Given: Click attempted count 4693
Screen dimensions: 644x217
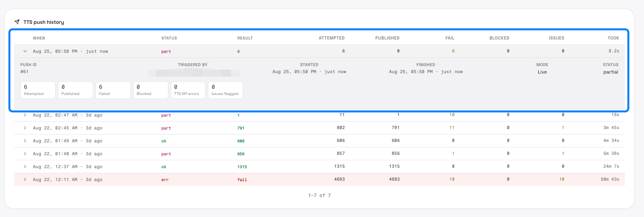Looking at the screenshot, I should (x=339, y=179).
